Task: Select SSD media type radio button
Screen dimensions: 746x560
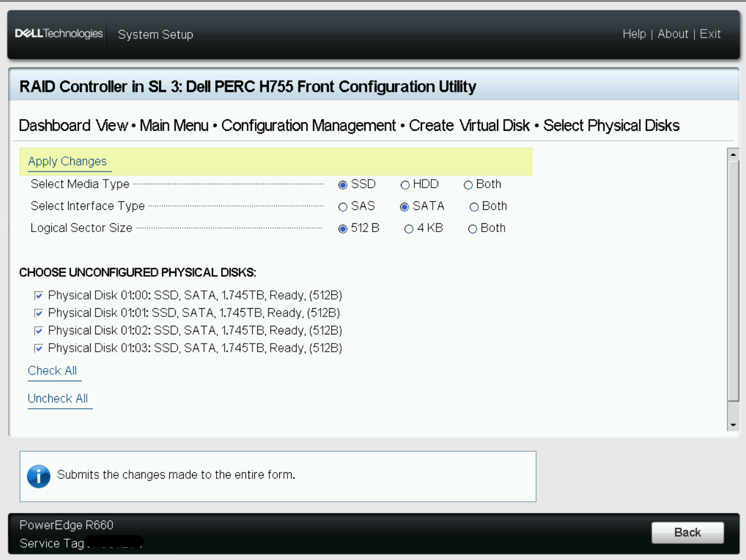Action: [x=343, y=185]
